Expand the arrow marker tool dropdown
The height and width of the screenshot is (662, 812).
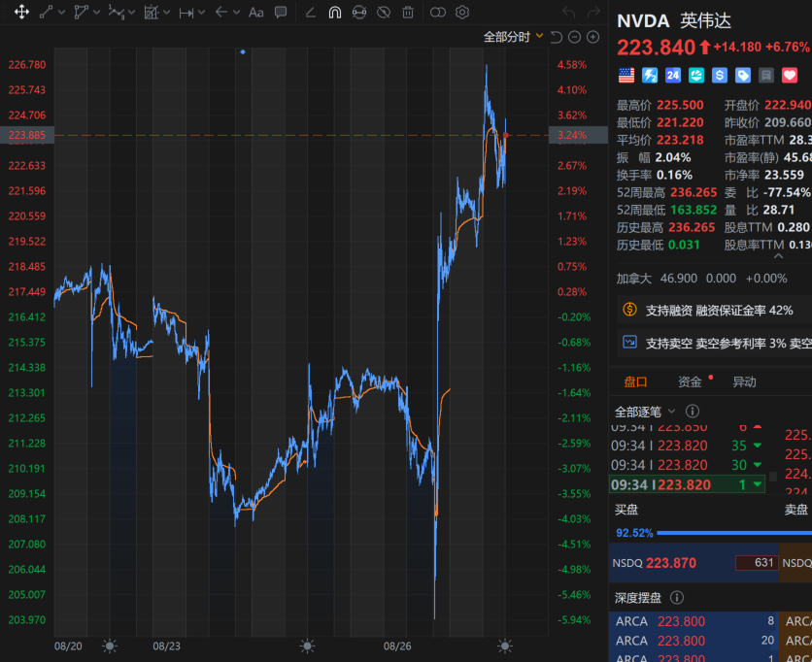[x=236, y=12]
